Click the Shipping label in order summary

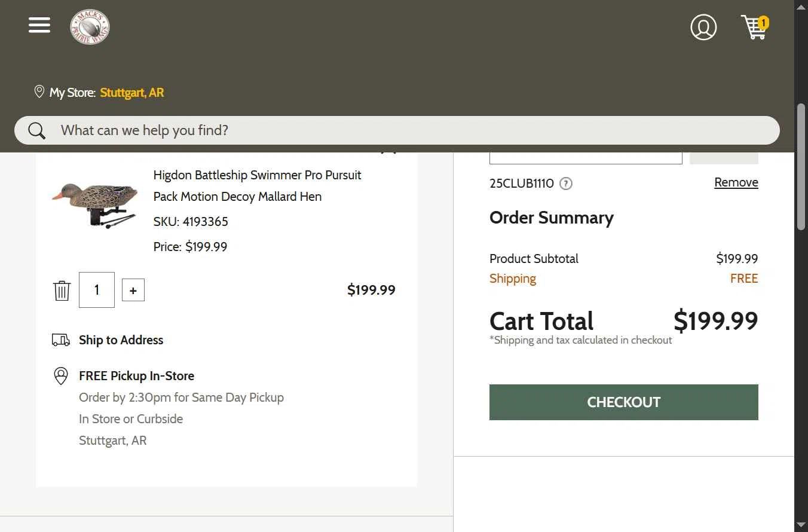click(x=513, y=279)
